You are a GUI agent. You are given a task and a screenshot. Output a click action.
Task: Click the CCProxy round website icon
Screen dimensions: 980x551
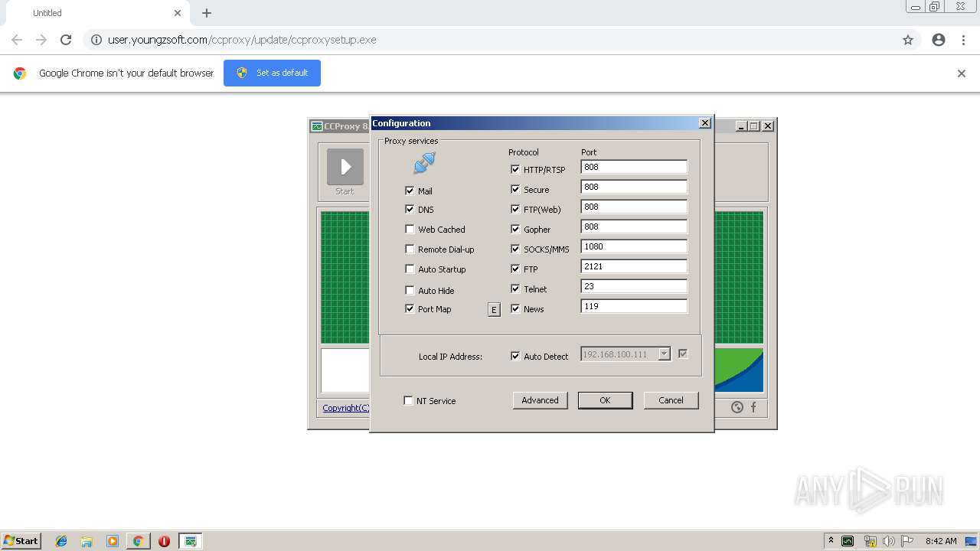click(x=737, y=407)
